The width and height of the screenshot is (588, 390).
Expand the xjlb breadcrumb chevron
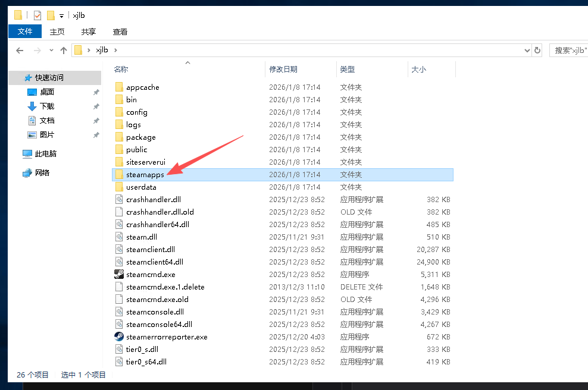(115, 51)
